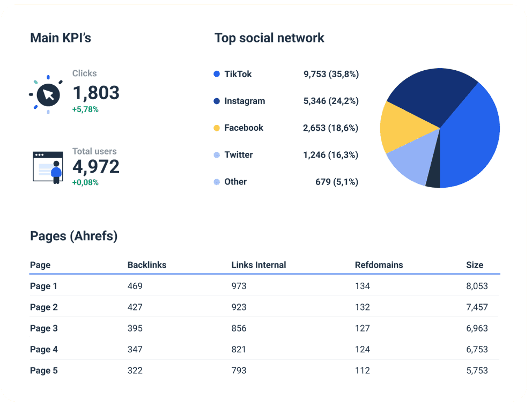The width and height of the screenshot is (532, 406).
Task: Click Page 2 size value 7,457
Action: 477,307
